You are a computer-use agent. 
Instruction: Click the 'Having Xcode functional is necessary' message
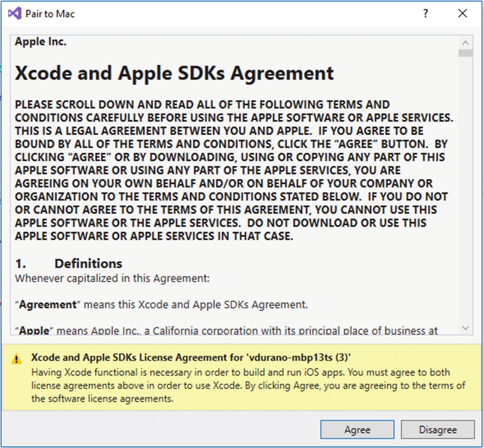pos(248,386)
